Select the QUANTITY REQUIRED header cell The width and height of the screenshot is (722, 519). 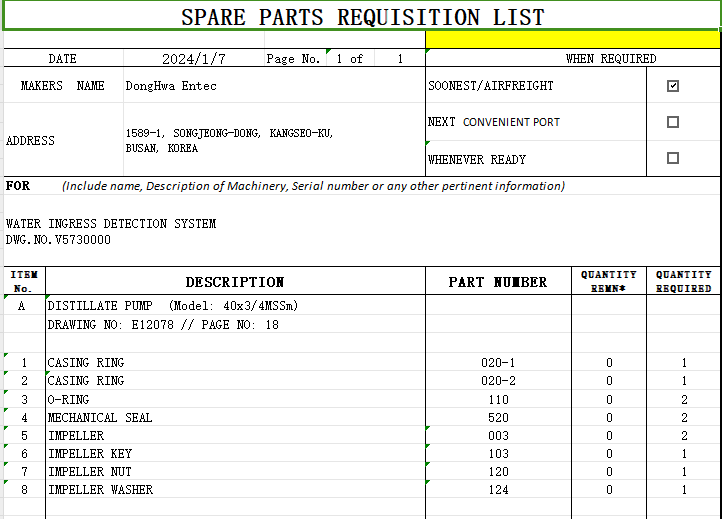(x=683, y=281)
